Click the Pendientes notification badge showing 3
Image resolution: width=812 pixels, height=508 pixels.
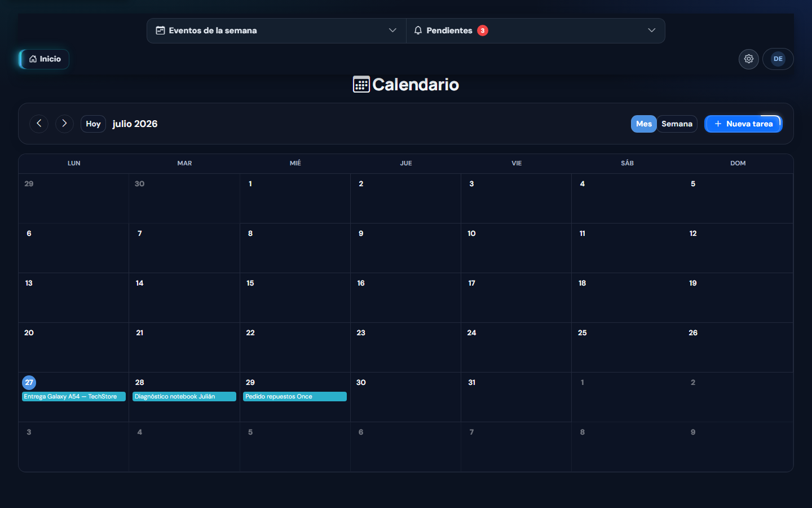483,30
